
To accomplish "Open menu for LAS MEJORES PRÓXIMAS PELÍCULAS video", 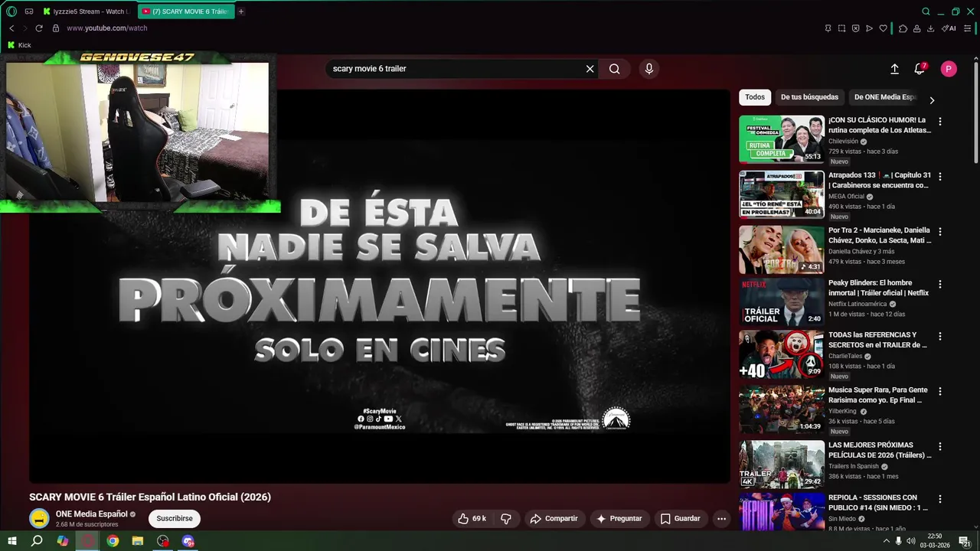I will tap(940, 447).
